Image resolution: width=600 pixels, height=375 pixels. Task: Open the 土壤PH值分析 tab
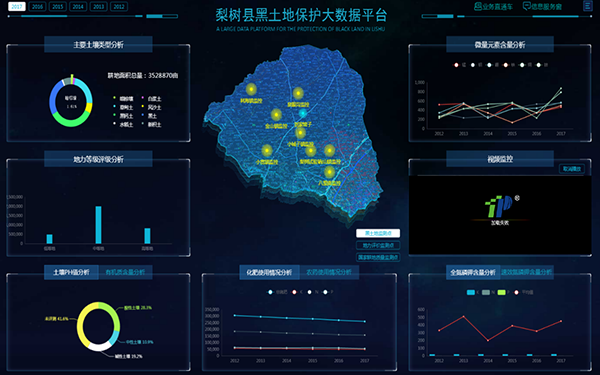pyautogui.click(x=71, y=272)
